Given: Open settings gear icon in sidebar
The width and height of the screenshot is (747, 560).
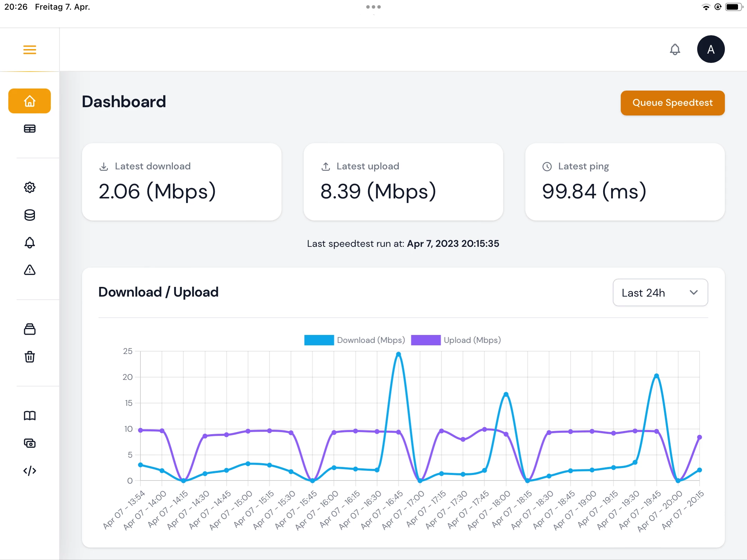Looking at the screenshot, I should [x=30, y=187].
